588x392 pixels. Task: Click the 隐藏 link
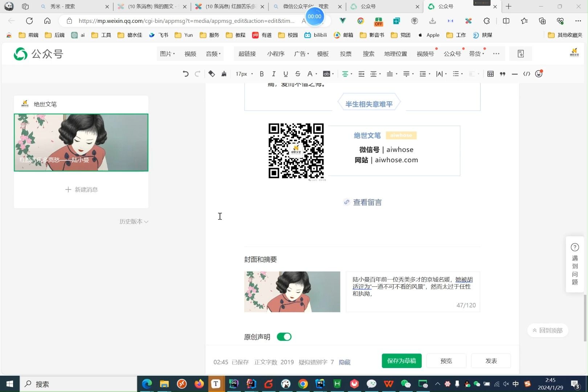345,362
